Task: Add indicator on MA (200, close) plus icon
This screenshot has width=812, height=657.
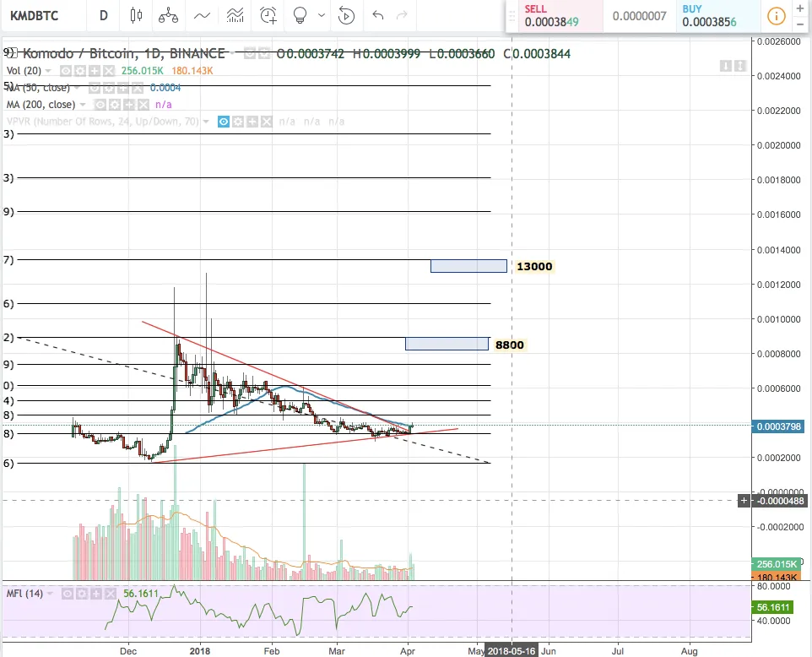Action: tap(129, 105)
